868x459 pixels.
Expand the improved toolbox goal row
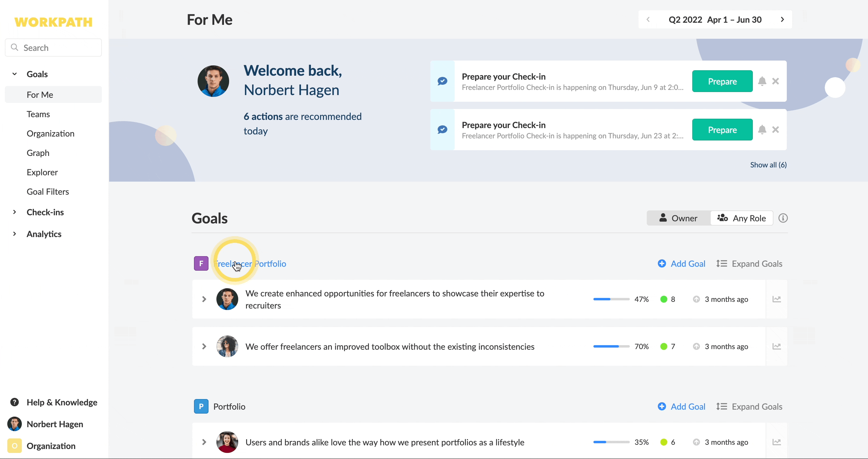(x=204, y=346)
